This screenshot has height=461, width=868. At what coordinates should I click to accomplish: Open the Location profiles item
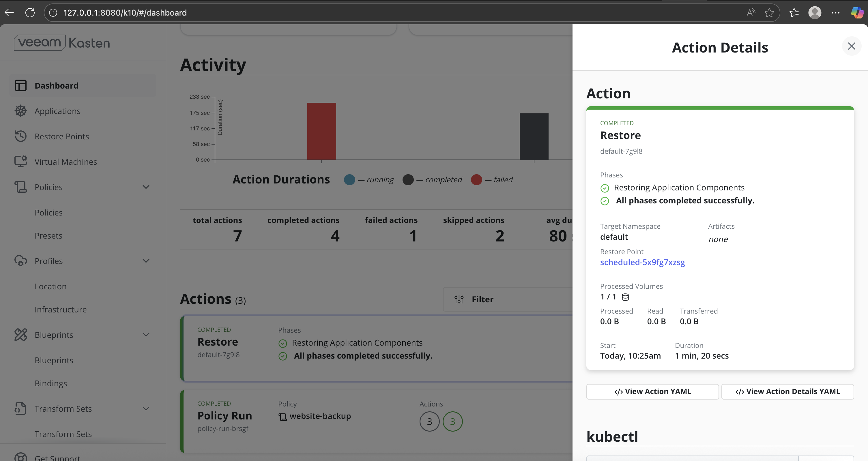[50, 286]
